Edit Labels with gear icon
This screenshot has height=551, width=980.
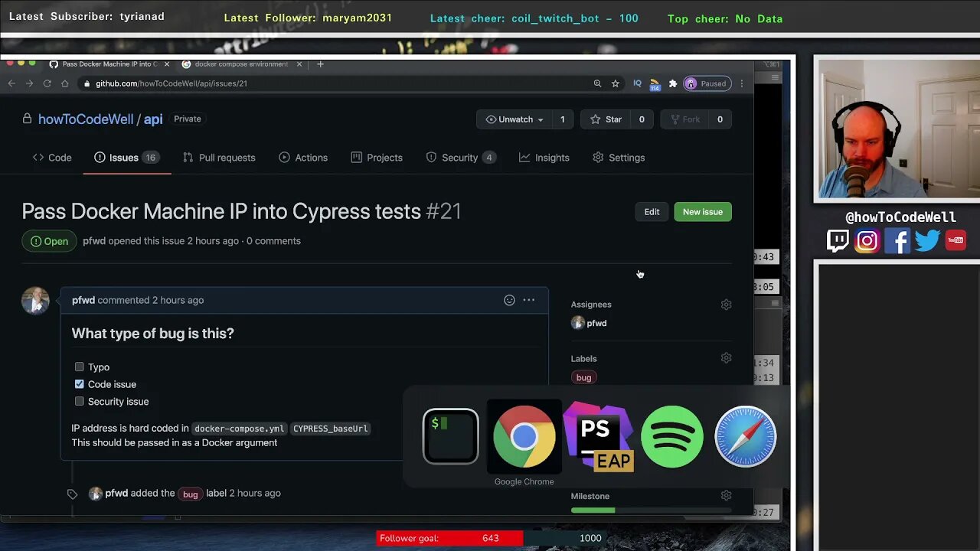click(x=726, y=358)
